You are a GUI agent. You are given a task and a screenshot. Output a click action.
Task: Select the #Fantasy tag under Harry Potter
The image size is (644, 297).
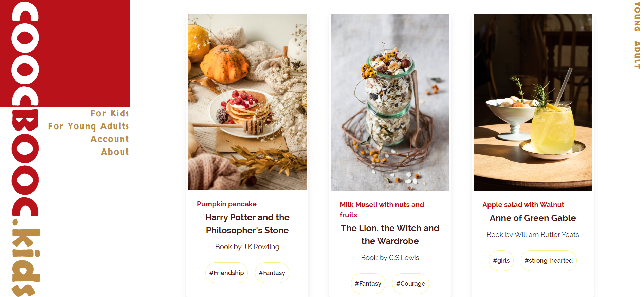(272, 273)
